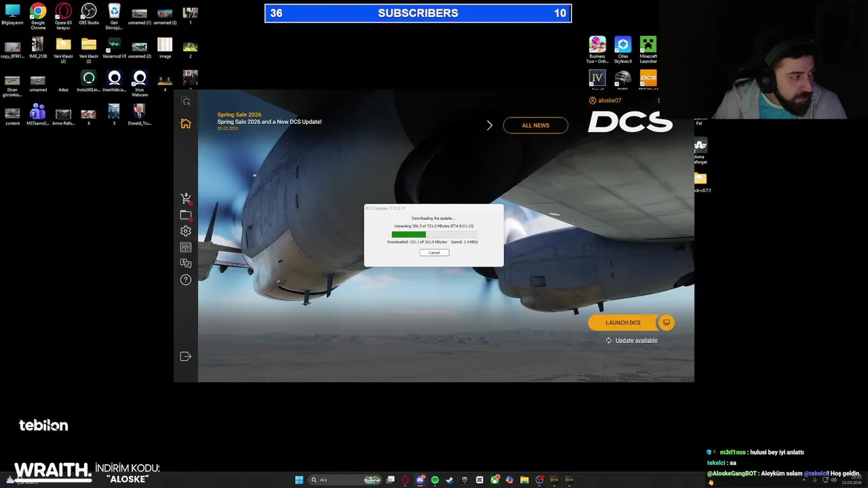The width and height of the screenshot is (868, 488).
Task: Open Epic Games from the taskbar
Action: coord(465,480)
